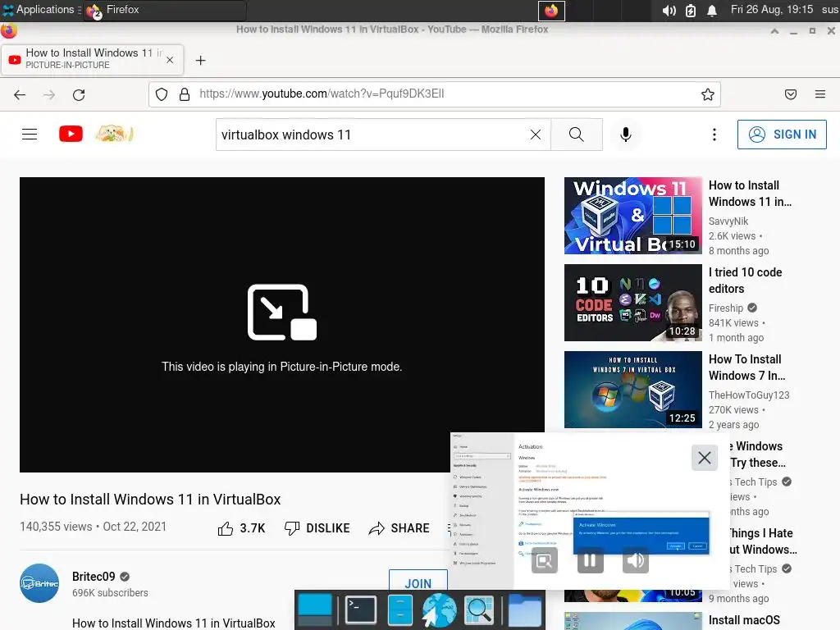
Task: Open notifications bell in panel
Action: (712, 10)
